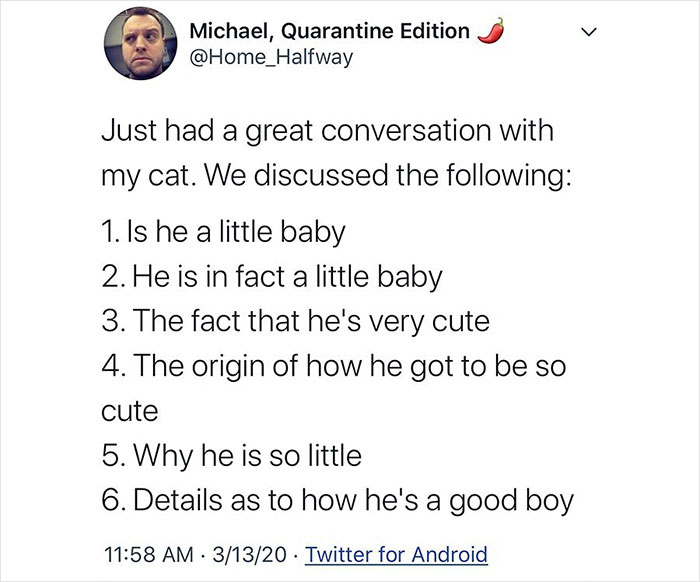Viewport: 700px width, 582px height.
Task: Open the "Michael, Quarantine Edition" display name
Action: click(329, 31)
